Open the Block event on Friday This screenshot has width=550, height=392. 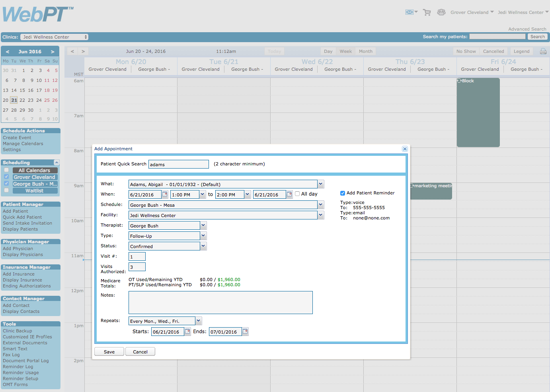[x=478, y=113]
